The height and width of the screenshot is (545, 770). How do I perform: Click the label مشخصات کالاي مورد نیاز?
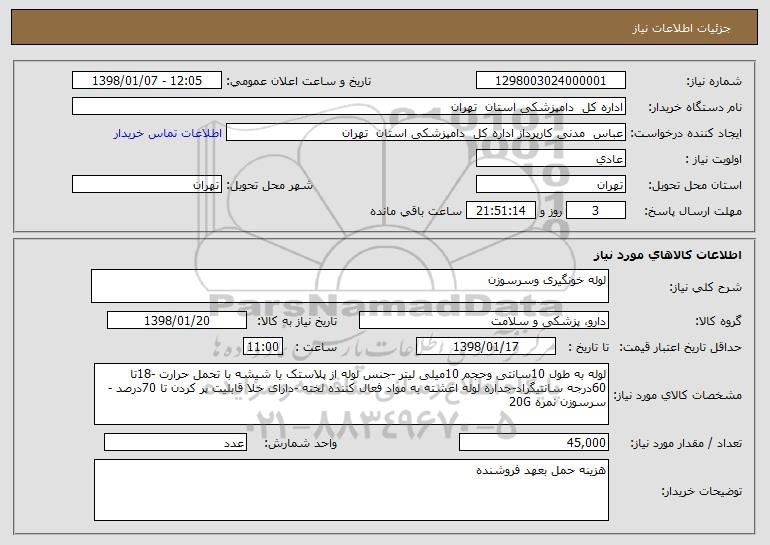click(x=679, y=395)
